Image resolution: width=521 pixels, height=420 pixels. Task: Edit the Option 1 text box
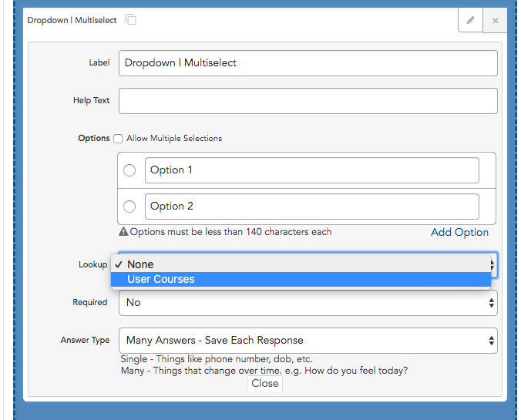[x=312, y=170]
